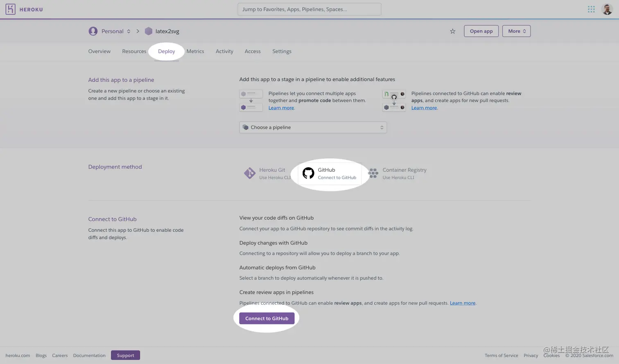
Task: Switch to the Access tab
Action: [x=253, y=51]
